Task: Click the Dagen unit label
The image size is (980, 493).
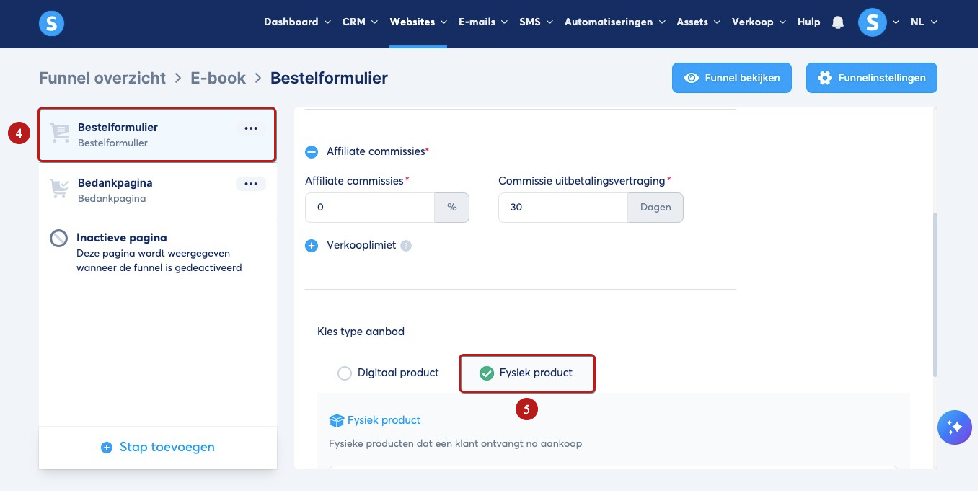Action: (655, 208)
